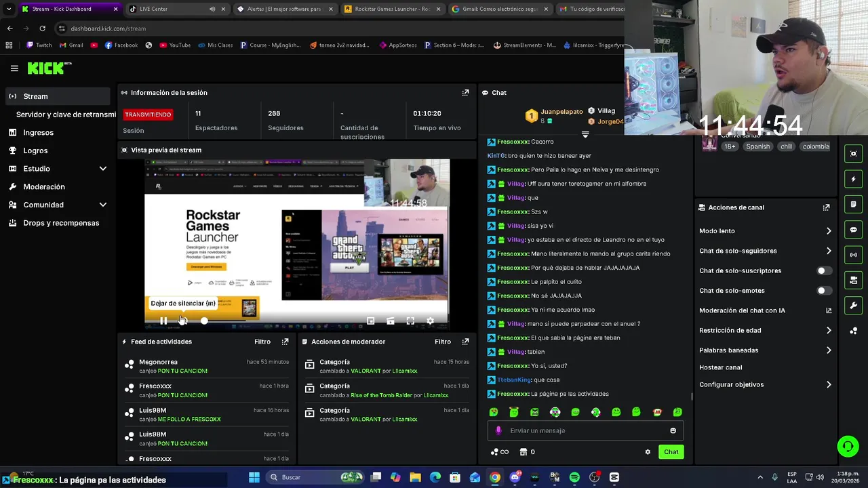
Task: Pop out the Feed de actividades panel
Action: click(x=285, y=342)
